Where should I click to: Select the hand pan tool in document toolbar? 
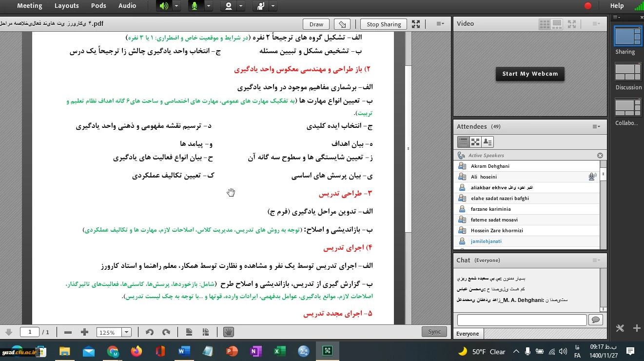pos(228,332)
